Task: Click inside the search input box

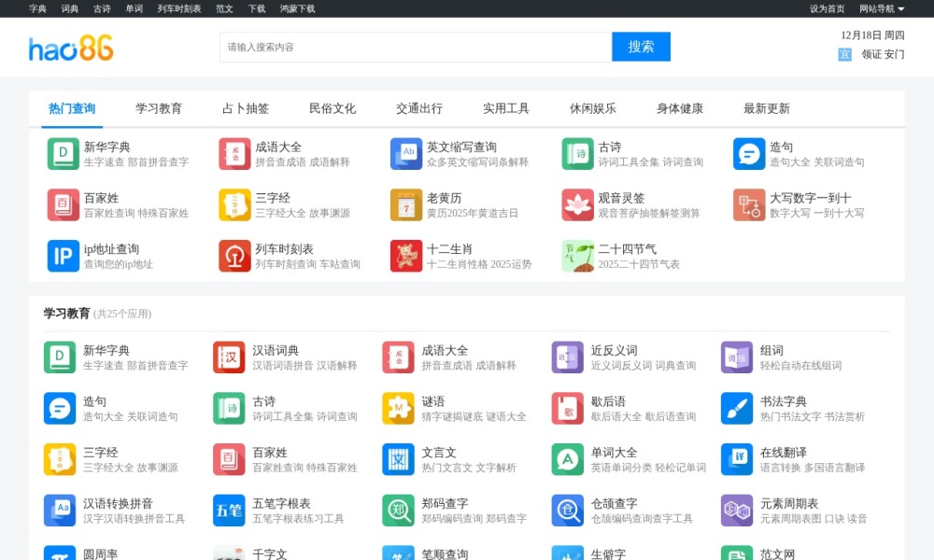Action: pos(402,46)
